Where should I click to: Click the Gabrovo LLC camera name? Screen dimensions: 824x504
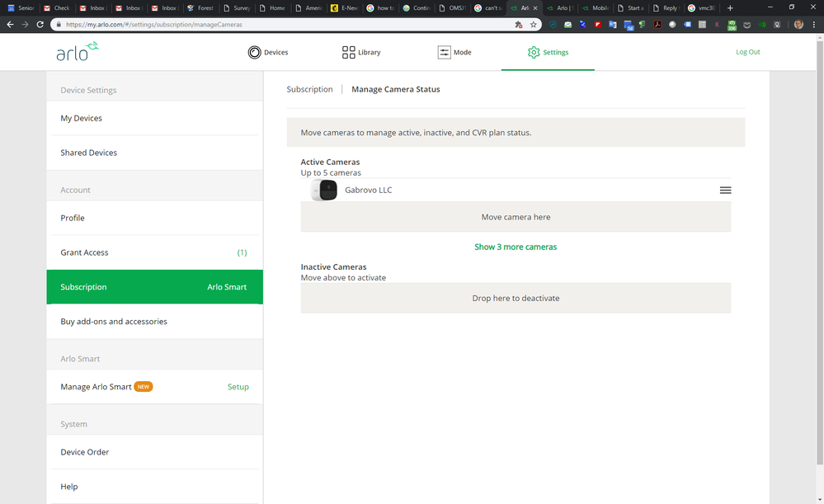(x=369, y=191)
